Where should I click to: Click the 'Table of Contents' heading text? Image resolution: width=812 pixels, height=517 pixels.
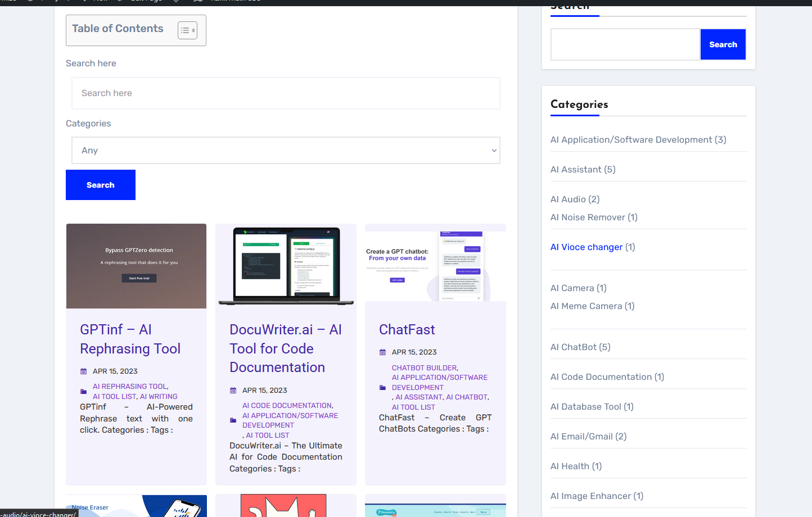[x=118, y=29]
